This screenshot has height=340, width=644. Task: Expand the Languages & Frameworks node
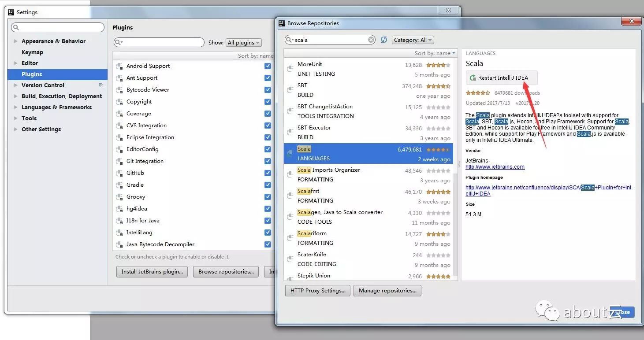[x=16, y=107]
